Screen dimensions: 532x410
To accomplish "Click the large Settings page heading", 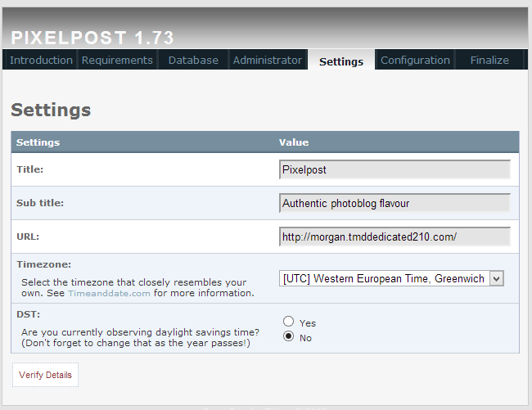I will pos(51,110).
